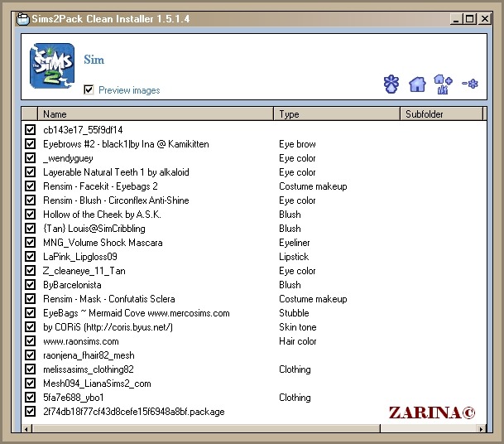Select EyeBags ~ Mermaid Cove entry

(x=137, y=313)
